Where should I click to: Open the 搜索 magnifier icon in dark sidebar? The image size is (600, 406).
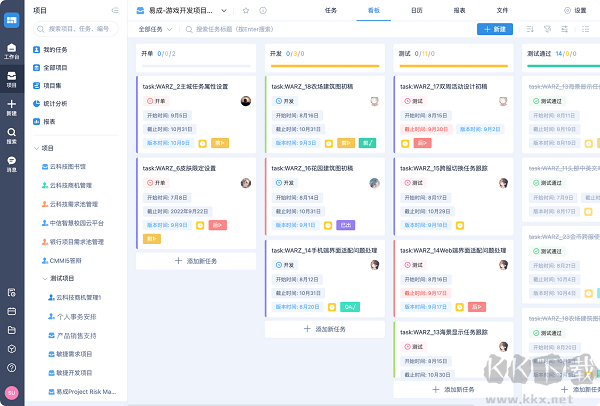(11, 136)
